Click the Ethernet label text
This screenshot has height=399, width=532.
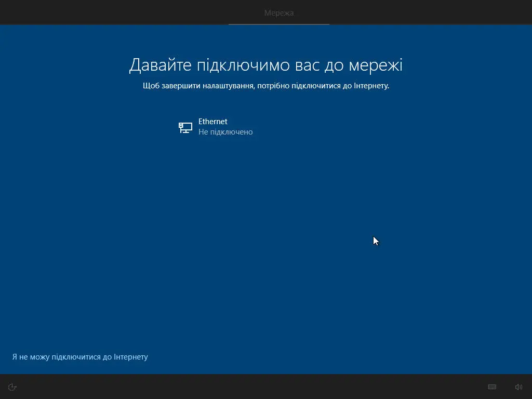(x=212, y=121)
